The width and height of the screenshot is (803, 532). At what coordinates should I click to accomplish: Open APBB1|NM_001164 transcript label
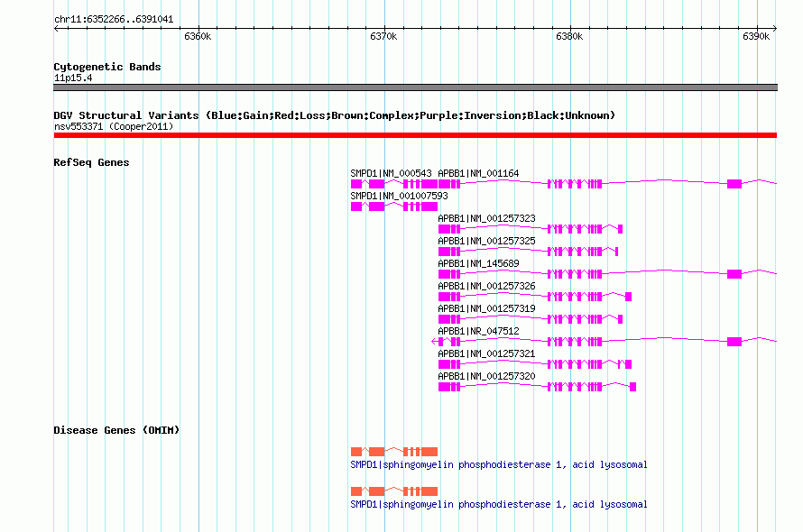(x=478, y=174)
